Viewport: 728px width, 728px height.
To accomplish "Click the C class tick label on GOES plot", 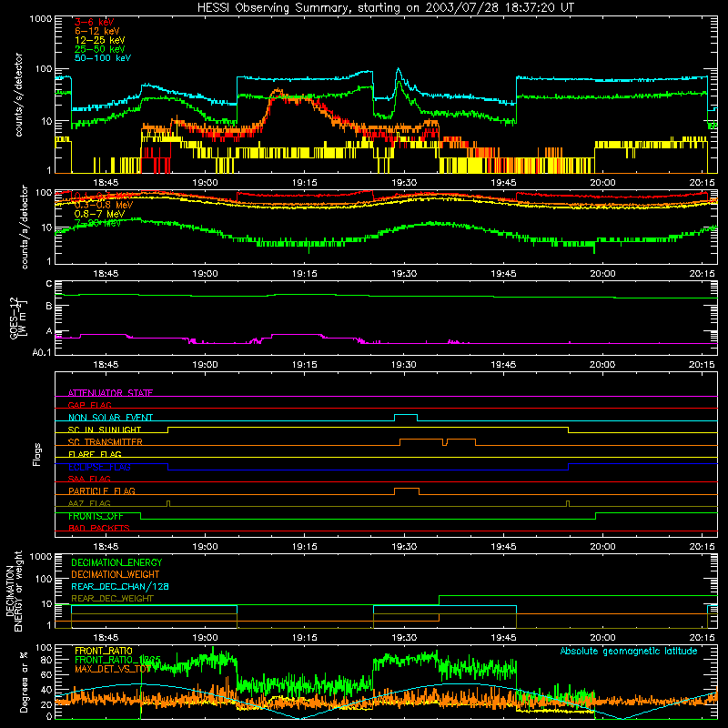I will [x=49, y=284].
